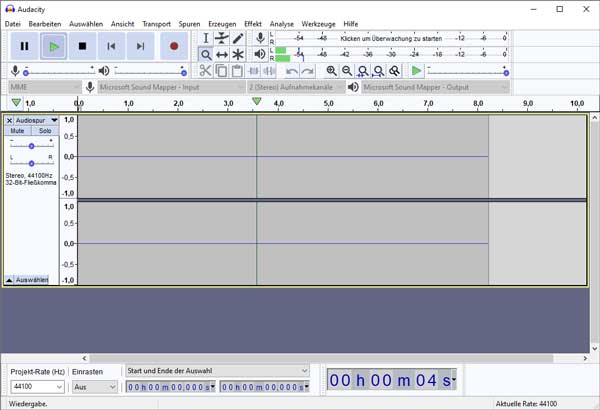The height and width of the screenshot is (410, 600).
Task: Adjust the recording volume slider
Action: [59, 71]
